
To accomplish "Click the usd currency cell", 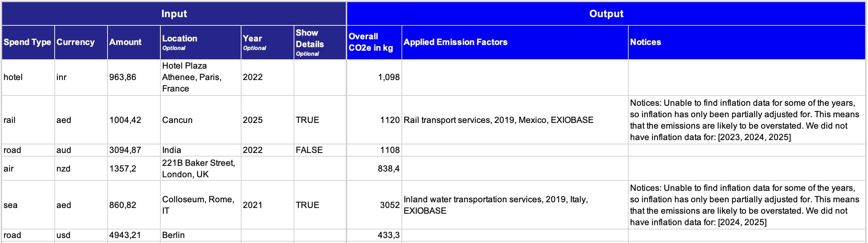I will pos(81,235).
